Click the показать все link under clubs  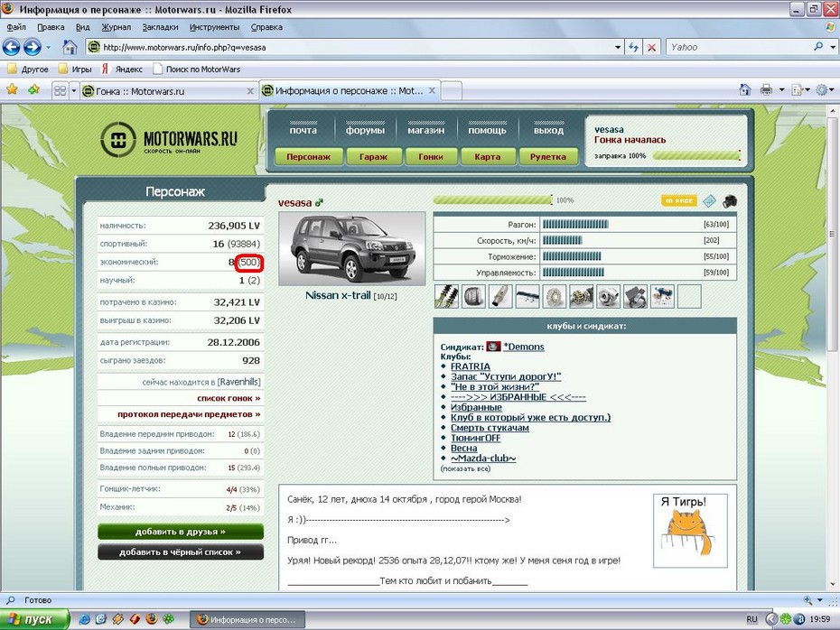pyautogui.click(x=465, y=468)
